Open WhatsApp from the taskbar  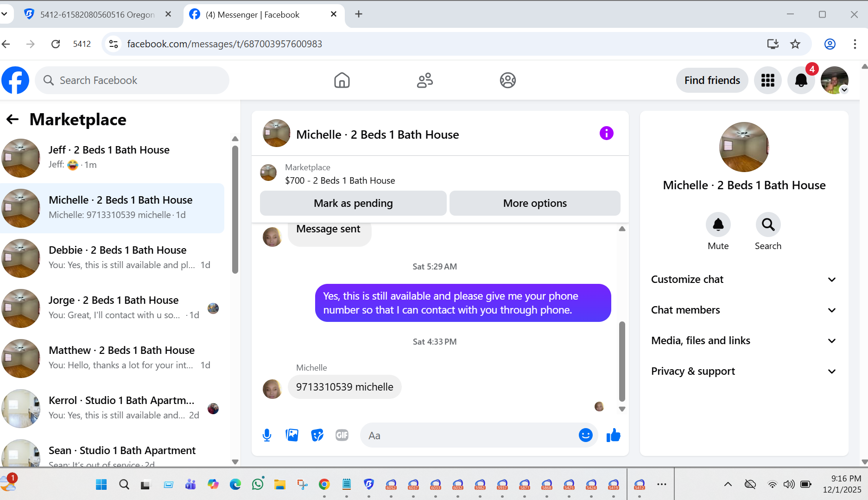coord(258,484)
